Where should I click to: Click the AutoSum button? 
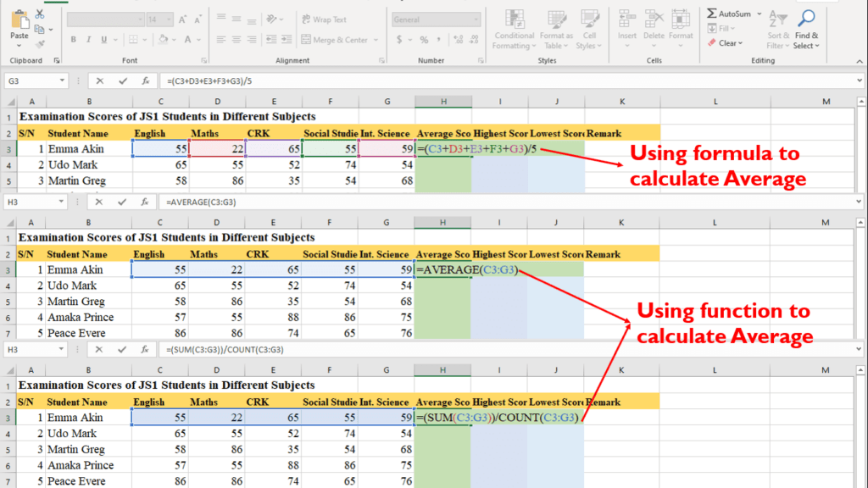(734, 14)
